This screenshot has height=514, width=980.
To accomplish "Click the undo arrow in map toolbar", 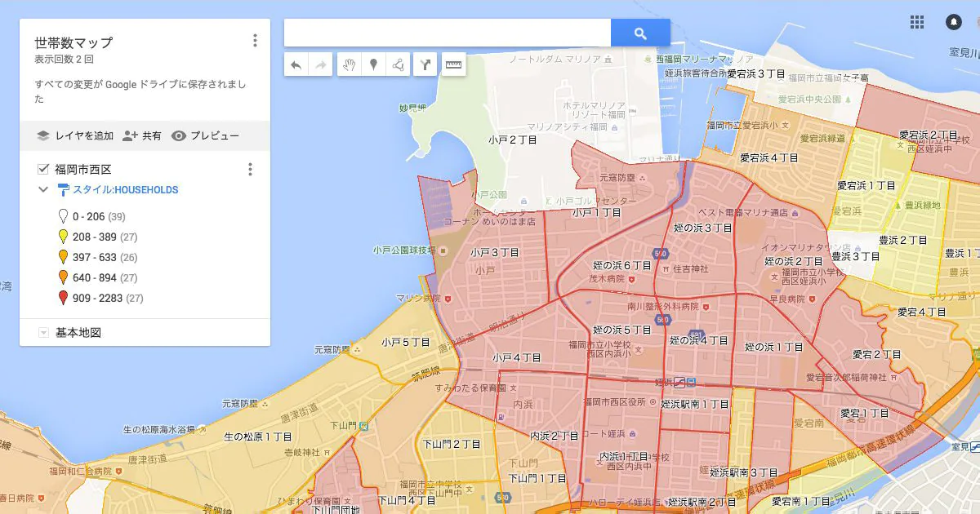I will tap(296, 64).
